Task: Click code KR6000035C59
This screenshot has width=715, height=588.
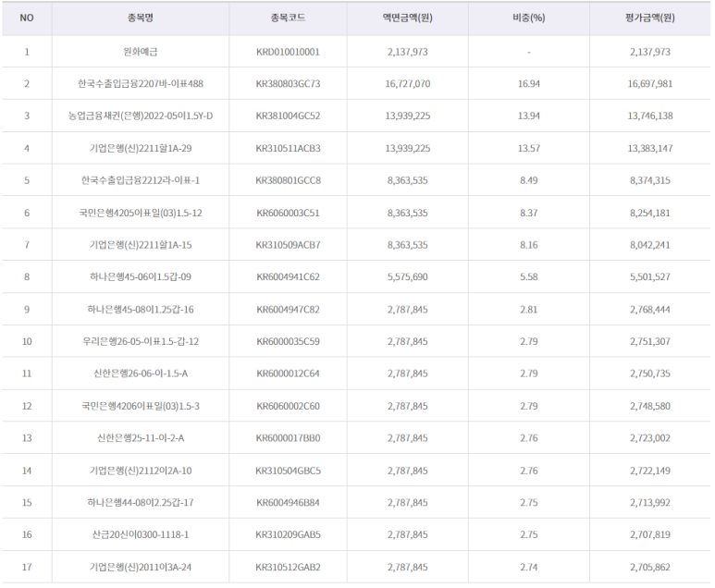Action: [288, 342]
